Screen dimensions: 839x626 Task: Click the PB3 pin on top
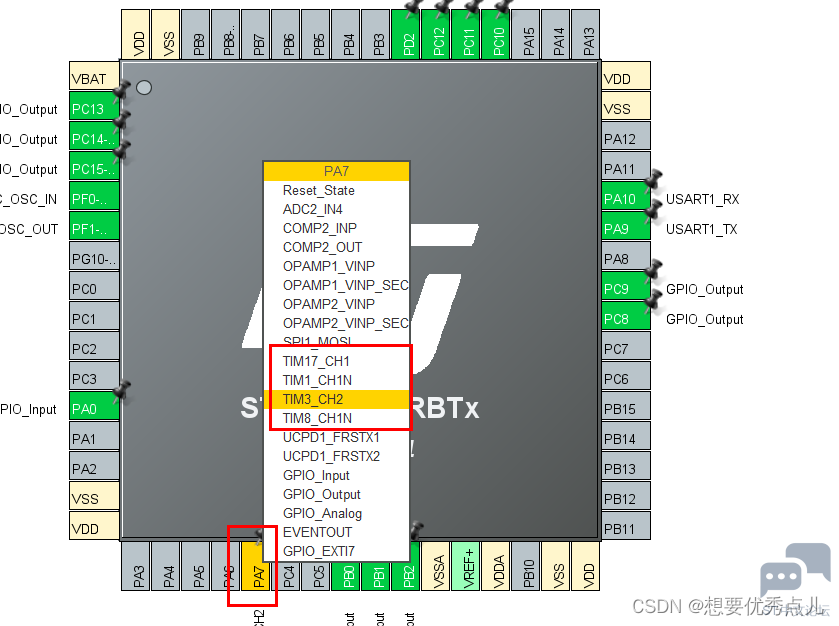click(378, 34)
